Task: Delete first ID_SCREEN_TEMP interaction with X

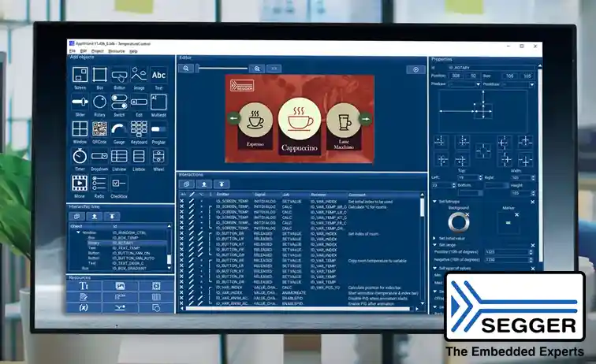Action: (x=181, y=201)
